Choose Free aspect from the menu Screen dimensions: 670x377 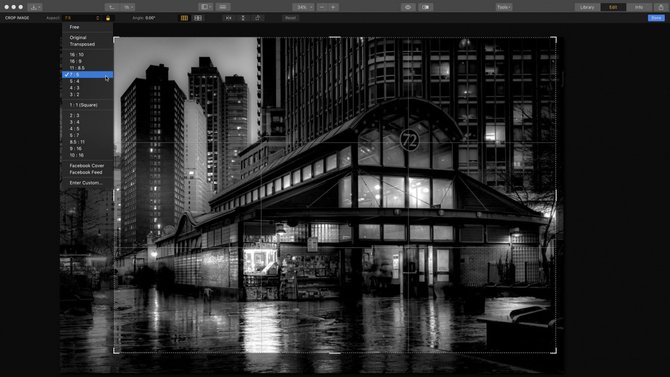coord(88,27)
